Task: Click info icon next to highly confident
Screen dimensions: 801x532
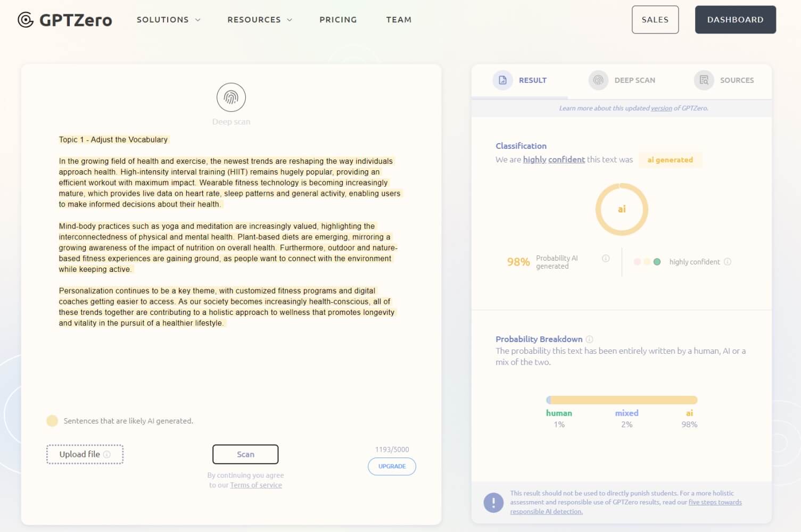Action: [728, 262]
